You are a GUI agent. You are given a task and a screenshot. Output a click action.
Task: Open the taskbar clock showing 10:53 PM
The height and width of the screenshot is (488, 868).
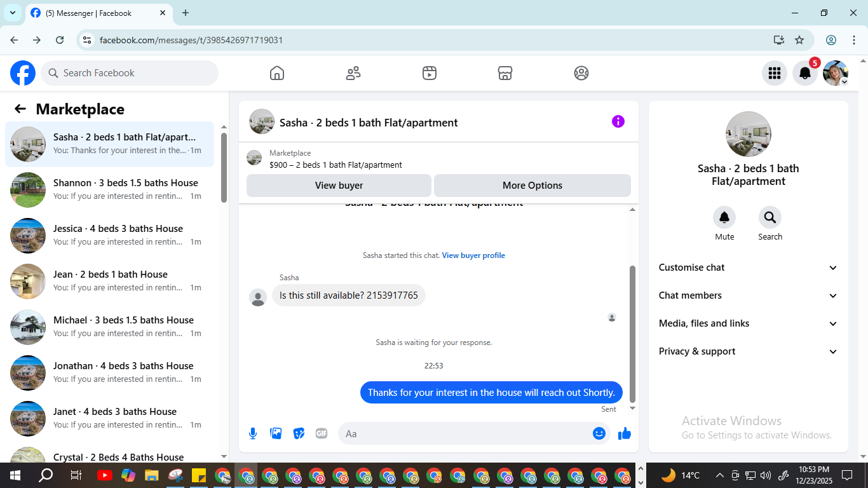(x=813, y=475)
